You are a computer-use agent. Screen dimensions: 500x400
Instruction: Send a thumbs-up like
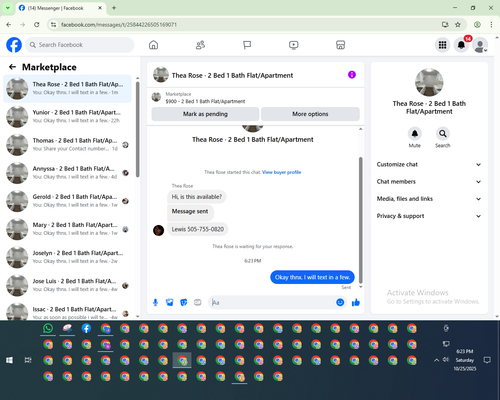(356, 302)
